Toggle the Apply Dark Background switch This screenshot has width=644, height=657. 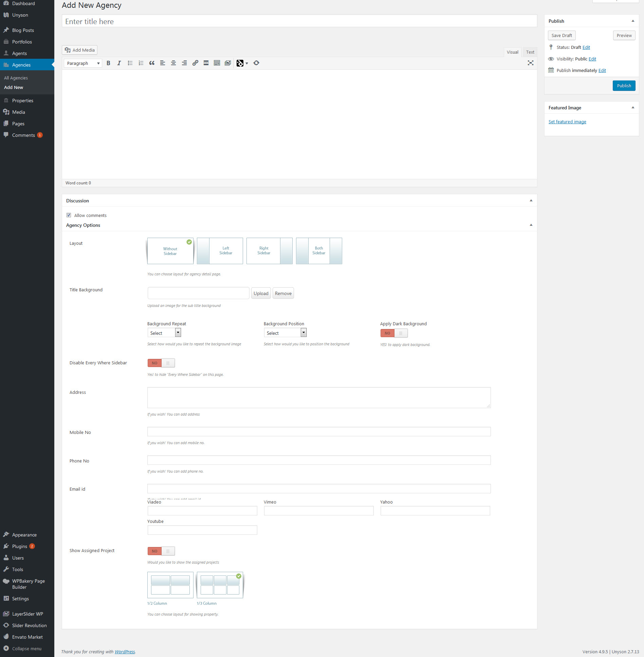tap(394, 333)
